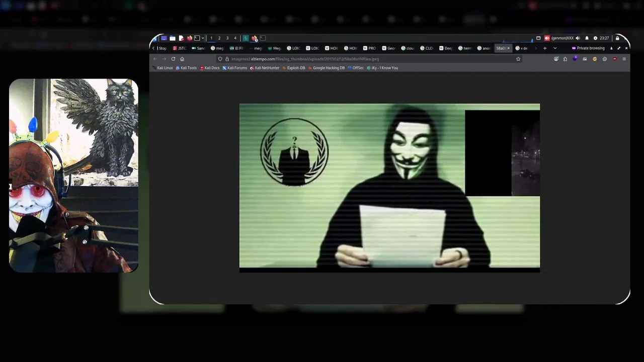The height and width of the screenshot is (362, 644).
Task: Switch to workspace 3
Action: 227,38
